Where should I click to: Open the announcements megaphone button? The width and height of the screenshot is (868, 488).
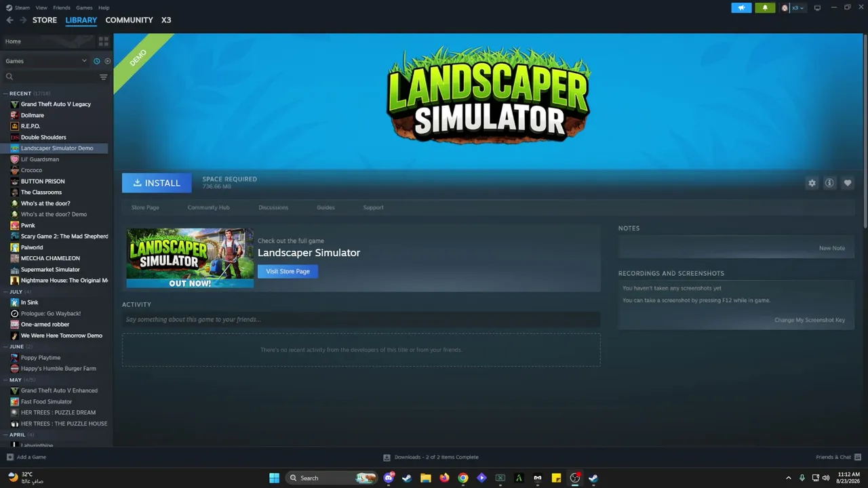[741, 7]
